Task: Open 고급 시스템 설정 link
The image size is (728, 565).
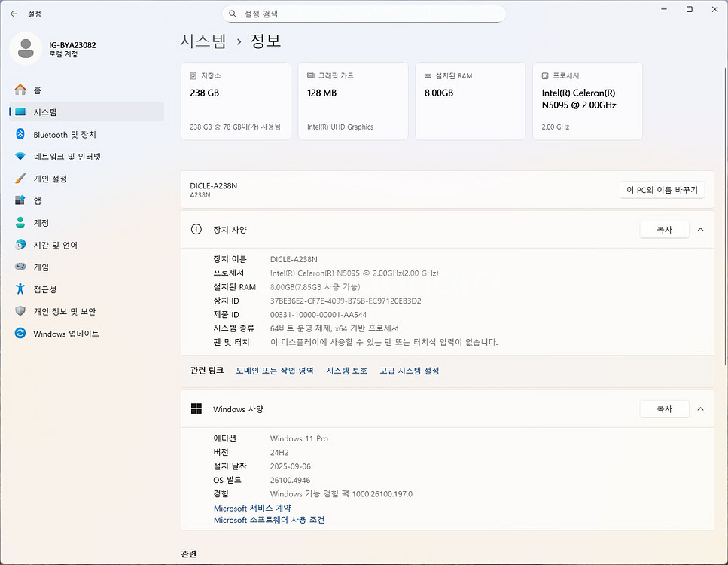Action: 410,371
